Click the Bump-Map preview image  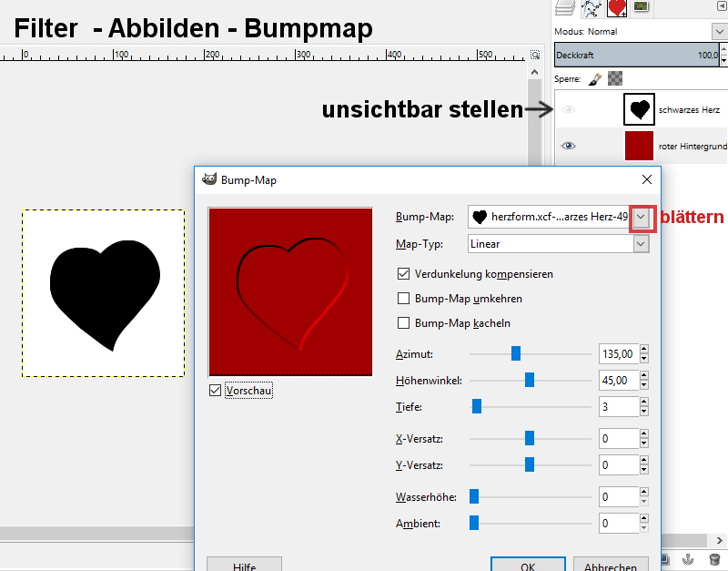pos(290,291)
